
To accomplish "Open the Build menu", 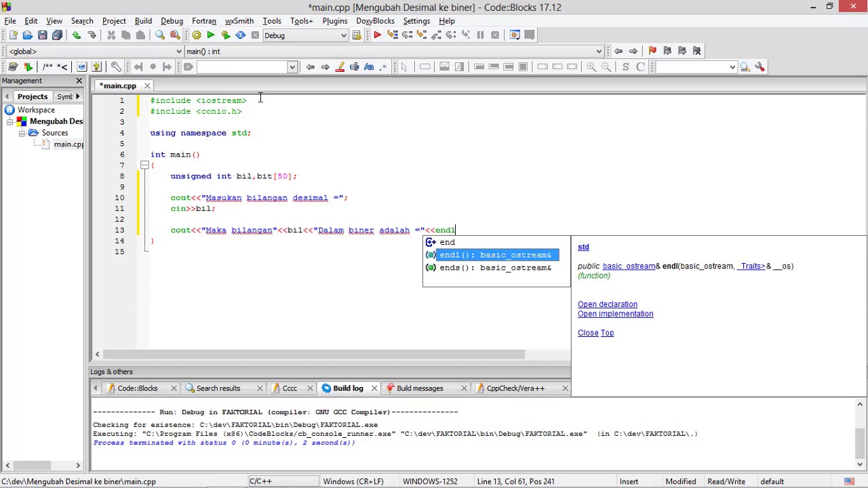I will pyautogui.click(x=143, y=21).
